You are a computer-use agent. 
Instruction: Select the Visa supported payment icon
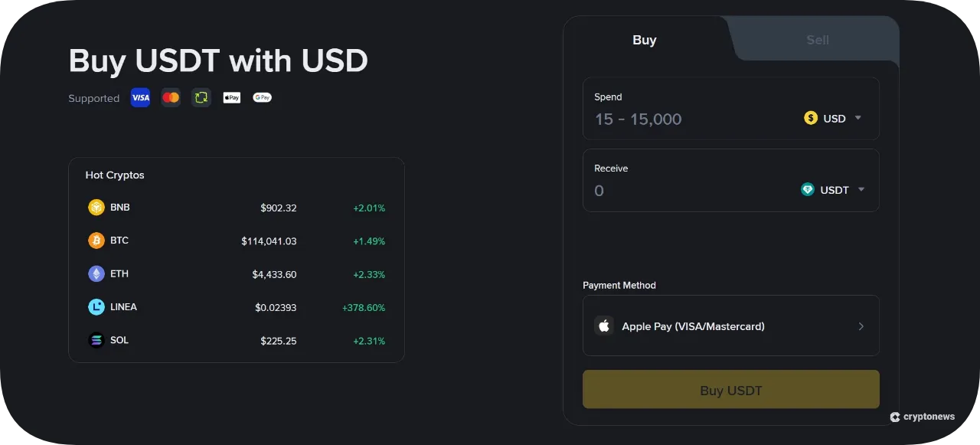[140, 97]
